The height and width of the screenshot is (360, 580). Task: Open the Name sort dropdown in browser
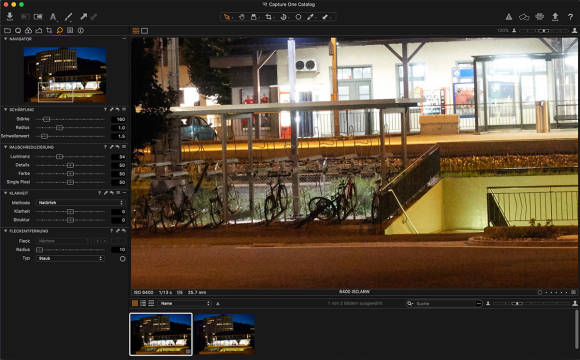[184, 303]
